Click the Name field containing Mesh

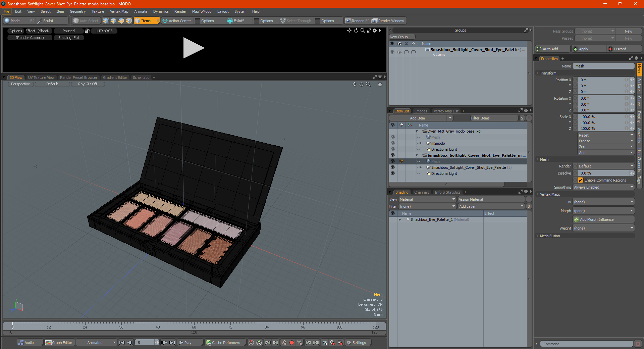click(603, 66)
